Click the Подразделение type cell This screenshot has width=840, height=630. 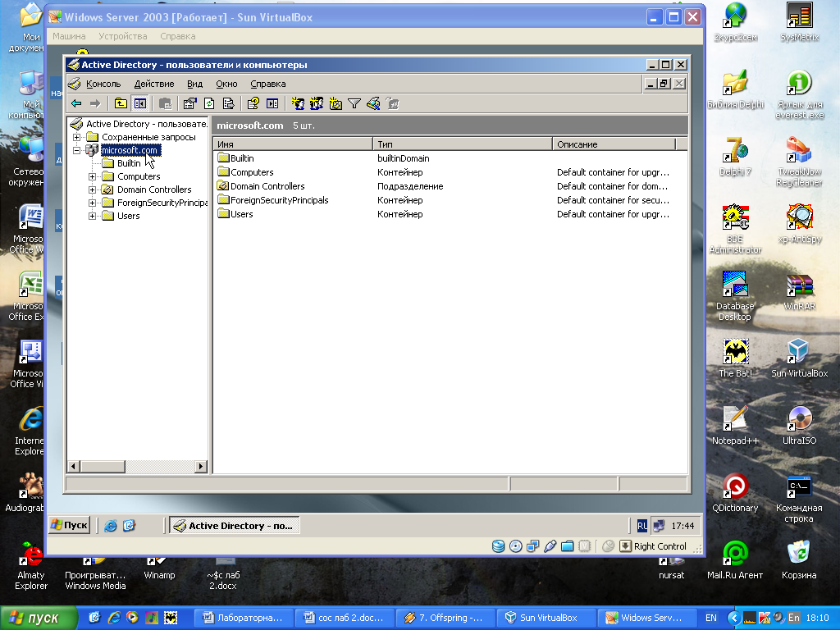tap(410, 186)
